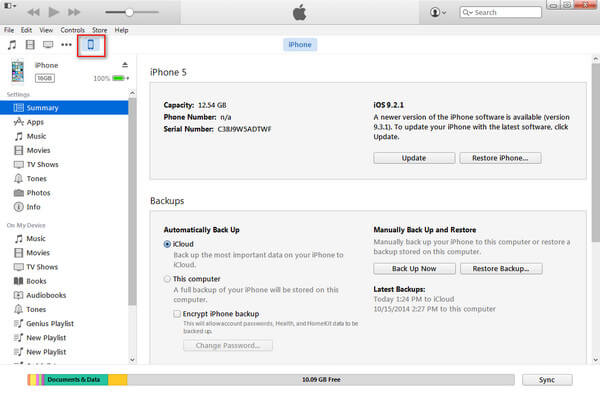Click Restore Backup... button
The height and width of the screenshot is (395, 600).
pyautogui.click(x=501, y=269)
